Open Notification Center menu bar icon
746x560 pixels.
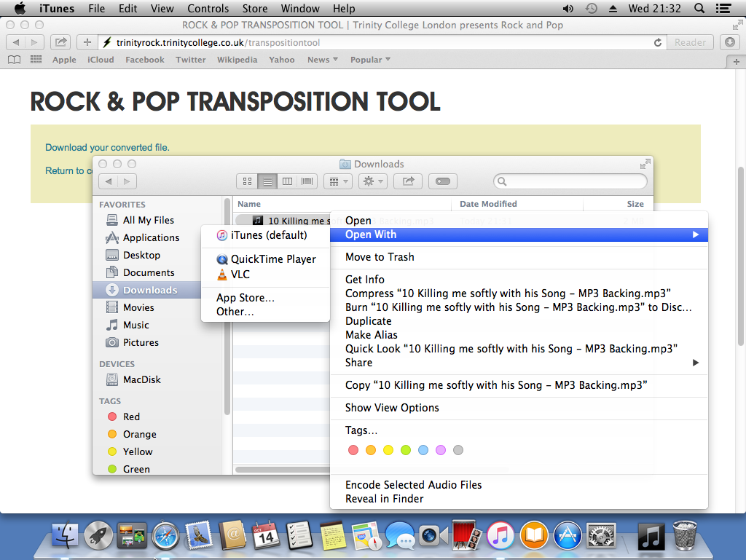(723, 8)
